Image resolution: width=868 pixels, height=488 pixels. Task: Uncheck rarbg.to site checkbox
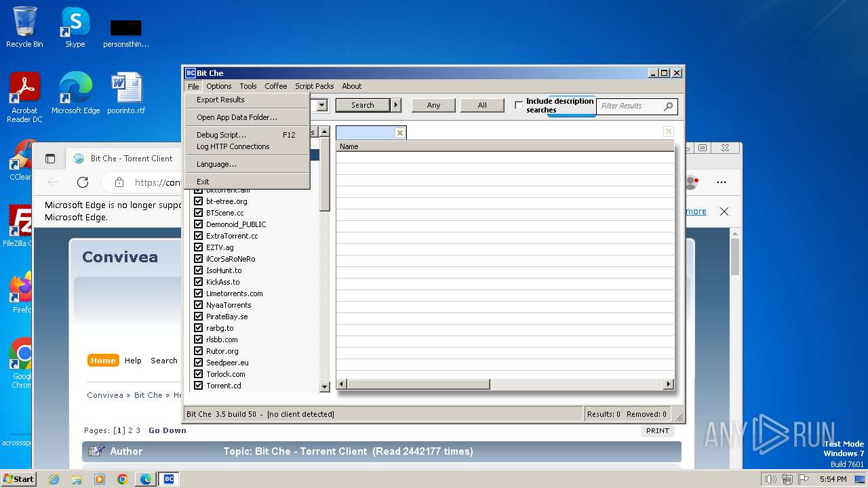[199, 328]
